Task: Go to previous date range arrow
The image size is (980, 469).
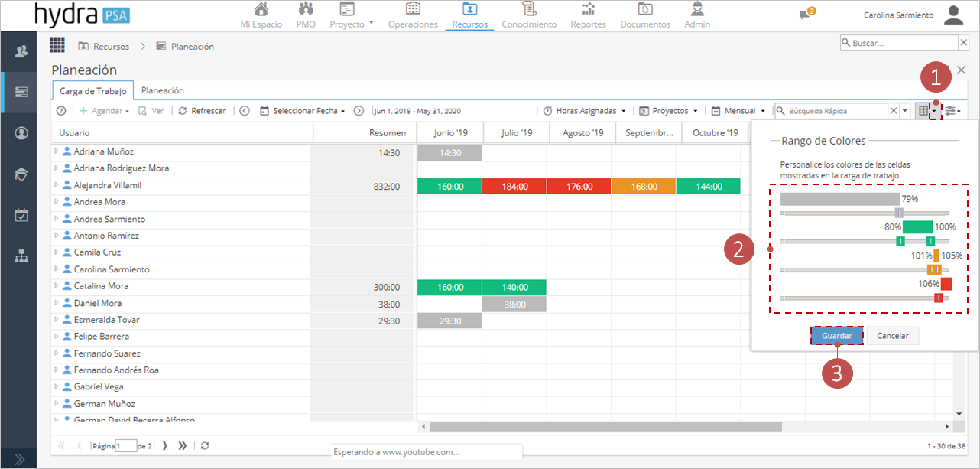Action: coord(245,111)
